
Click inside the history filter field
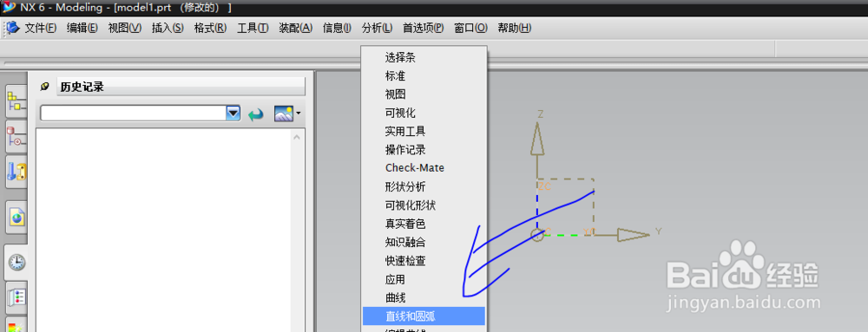[x=134, y=114]
